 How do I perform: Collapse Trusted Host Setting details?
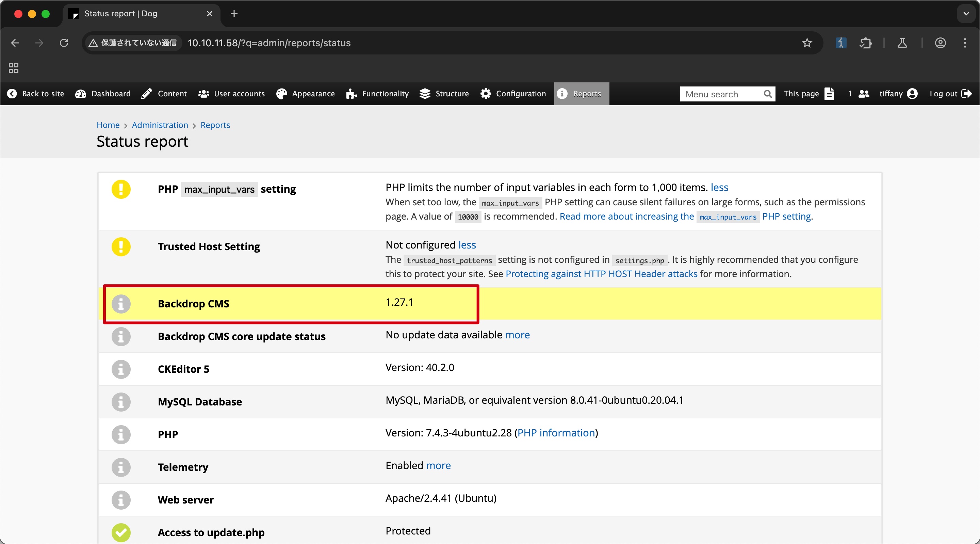click(x=467, y=245)
